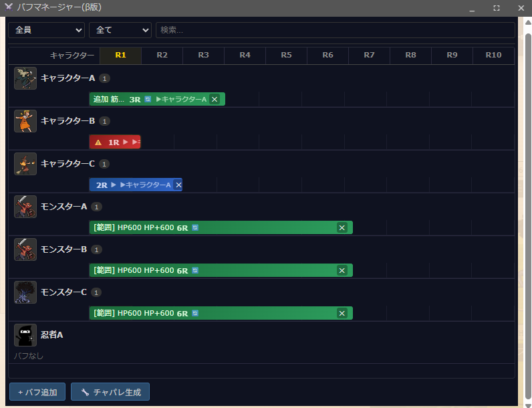Click the count badge beside モンスターA
The width and height of the screenshot is (532, 408).
[x=96, y=207]
